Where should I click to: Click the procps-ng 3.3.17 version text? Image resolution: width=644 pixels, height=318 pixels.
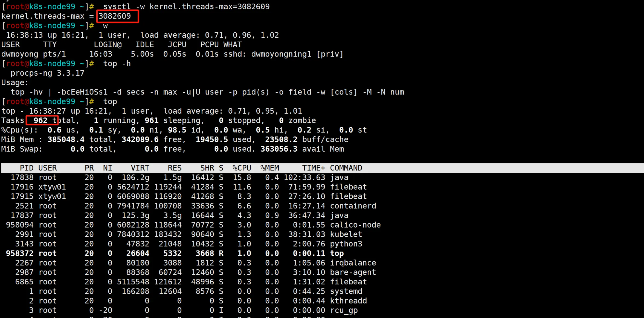[47, 73]
